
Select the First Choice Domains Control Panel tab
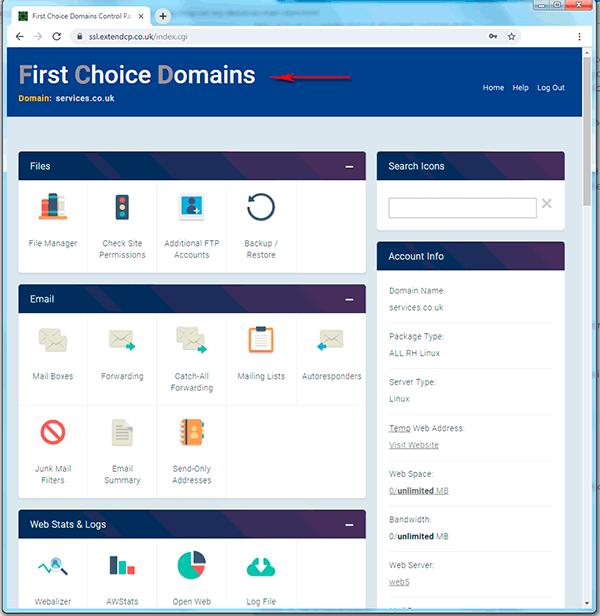[x=79, y=16]
